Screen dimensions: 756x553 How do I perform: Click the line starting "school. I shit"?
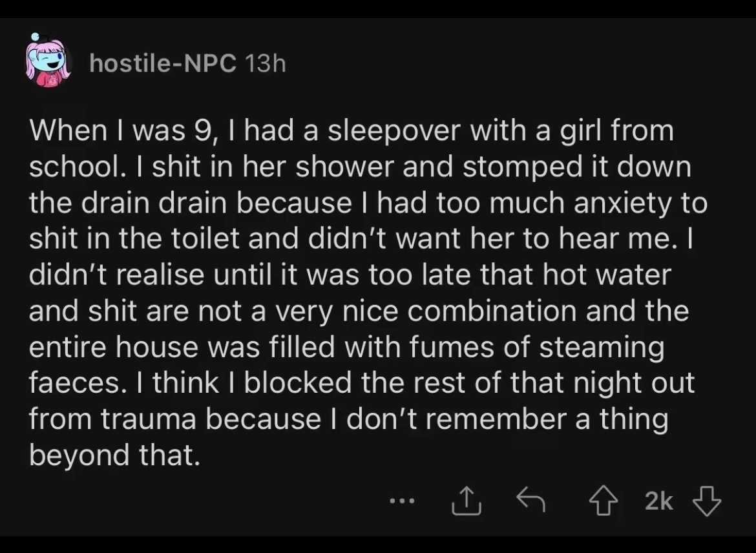[360, 167]
